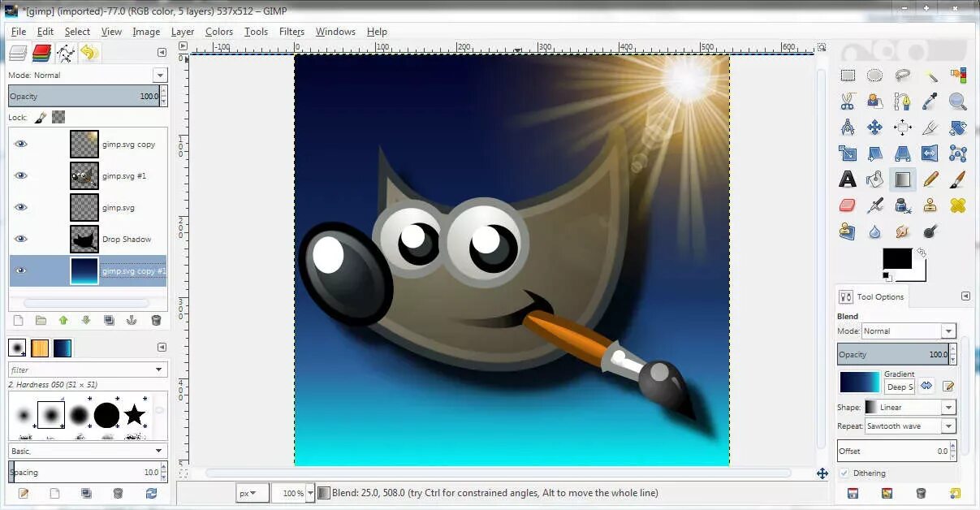Select the Heal tool bandage icon
Image resolution: width=980 pixels, height=510 pixels.
(958, 205)
